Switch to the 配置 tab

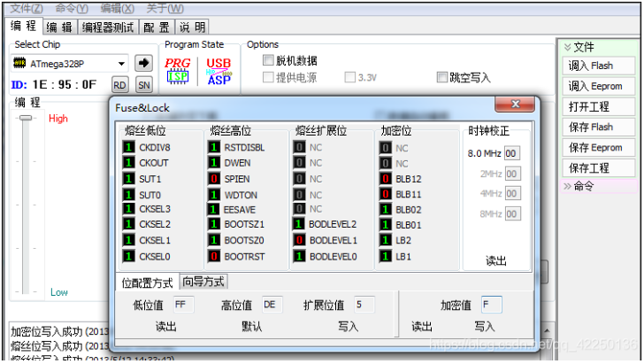coord(157,27)
